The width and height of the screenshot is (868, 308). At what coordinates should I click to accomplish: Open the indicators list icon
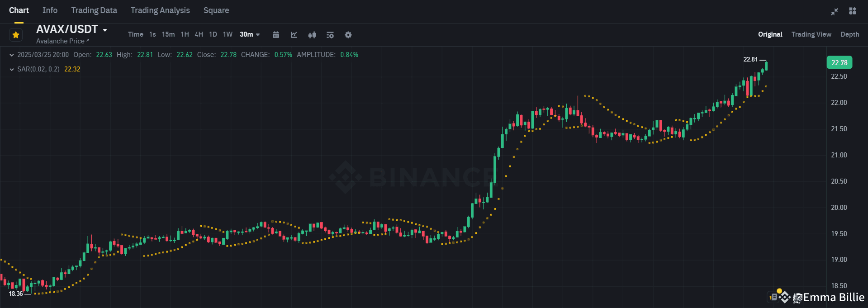click(x=330, y=34)
